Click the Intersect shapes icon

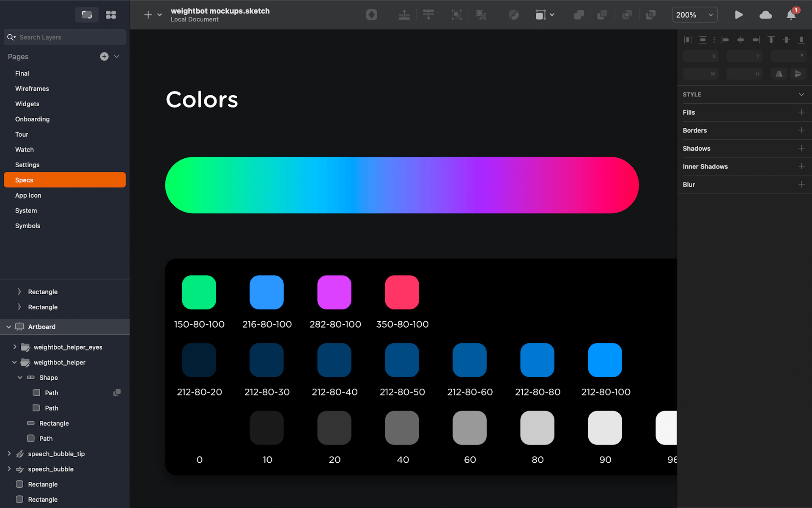(627, 14)
